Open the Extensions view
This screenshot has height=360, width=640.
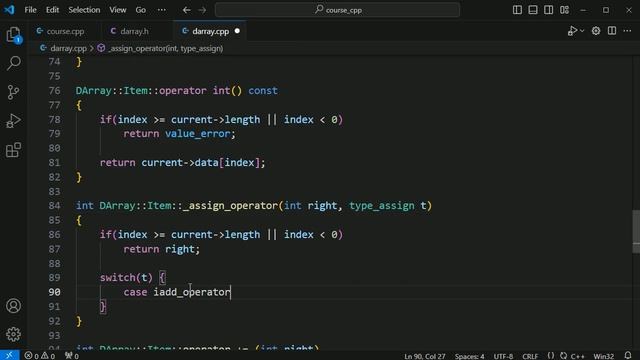pos(13,150)
